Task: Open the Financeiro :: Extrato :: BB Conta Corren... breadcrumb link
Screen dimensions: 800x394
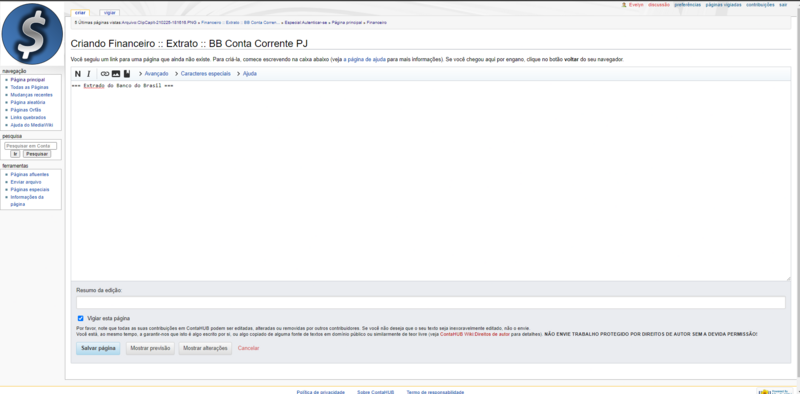Action: (241, 23)
